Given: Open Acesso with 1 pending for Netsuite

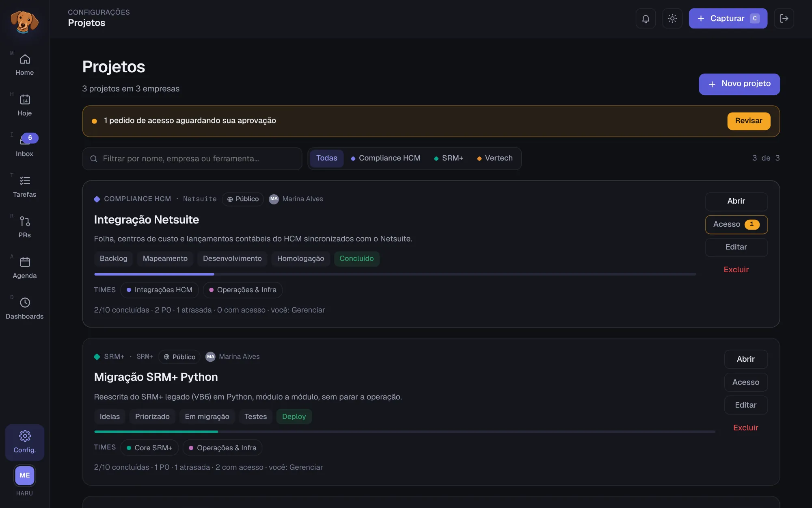Looking at the screenshot, I should [736, 224].
